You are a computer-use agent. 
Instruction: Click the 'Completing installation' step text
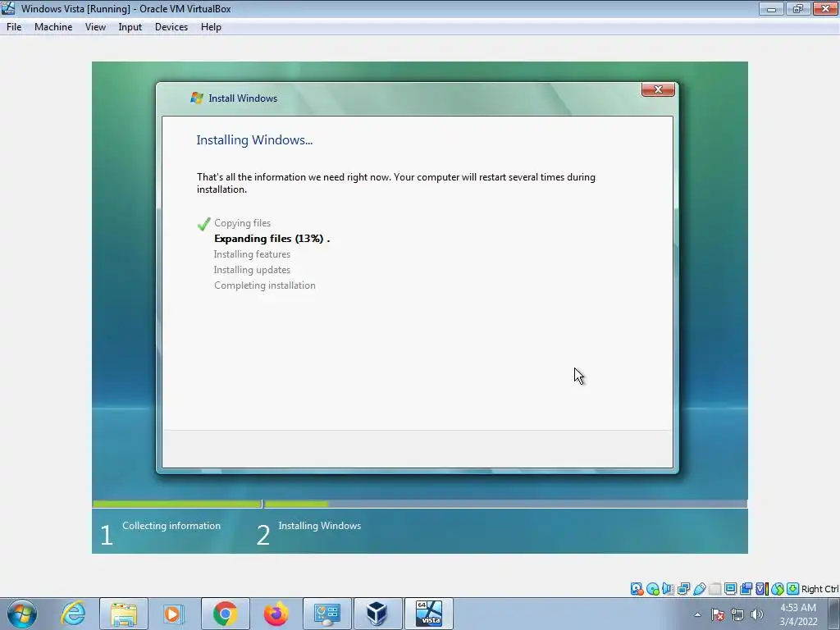(265, 285)
